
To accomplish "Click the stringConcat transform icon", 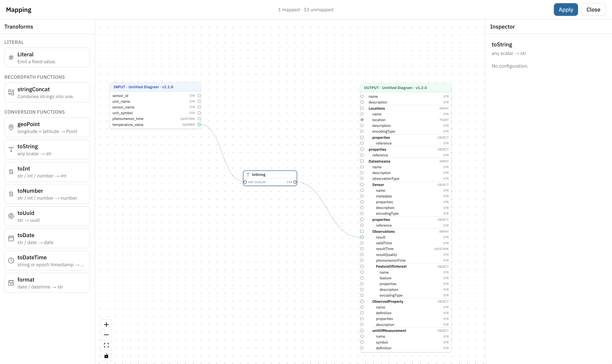I will pos(11,92).
